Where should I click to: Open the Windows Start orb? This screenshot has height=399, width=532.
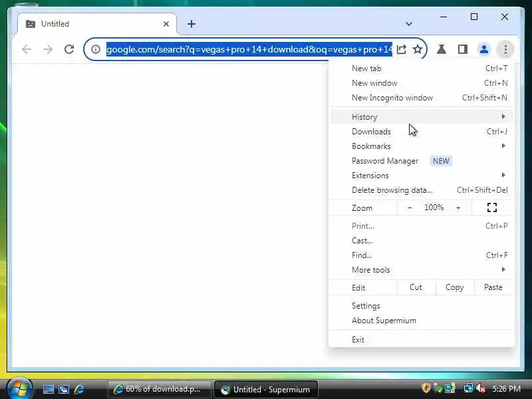[19, 388]
